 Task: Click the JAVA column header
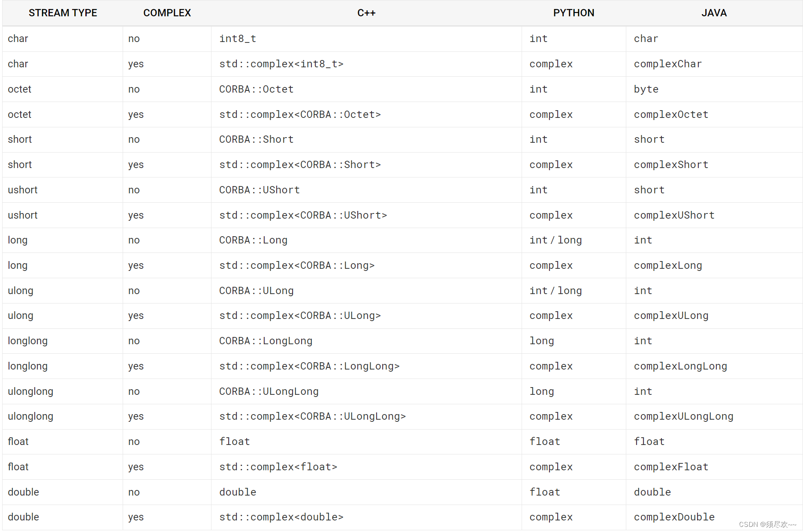click(714, 13)
